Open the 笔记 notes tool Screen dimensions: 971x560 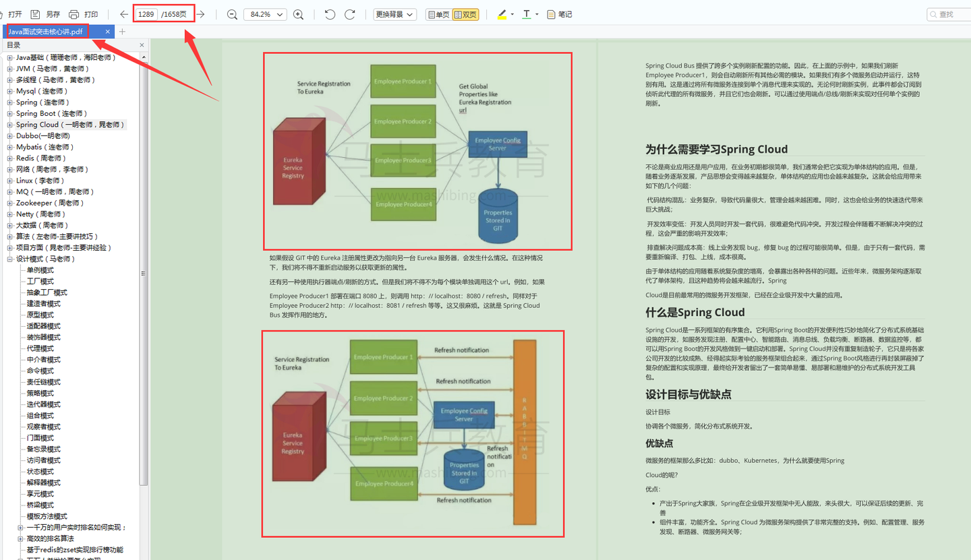559,14
